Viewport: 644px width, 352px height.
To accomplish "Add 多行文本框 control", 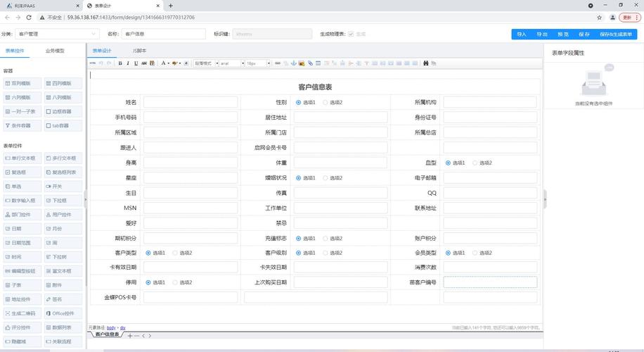I will coord(63,158).
